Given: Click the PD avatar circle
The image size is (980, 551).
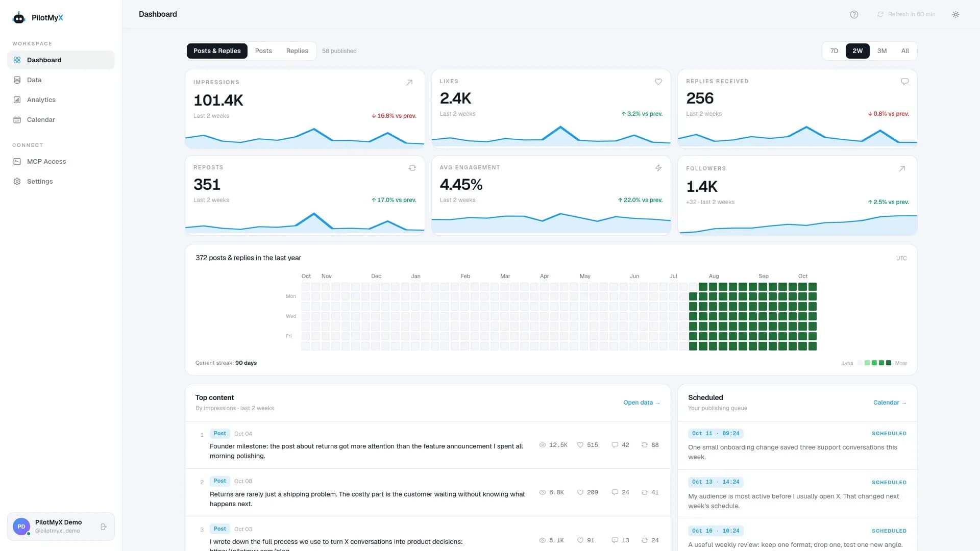Looking at the screenshot, I should [21, 527].
